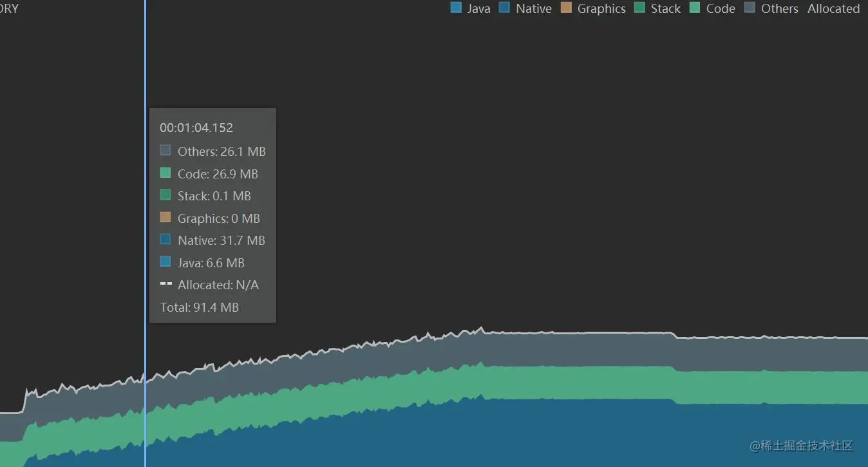The image size is (868, 467).
Task: Click the green Code area of memory chart
Action: pyautogui.click(x=580, y=383)
